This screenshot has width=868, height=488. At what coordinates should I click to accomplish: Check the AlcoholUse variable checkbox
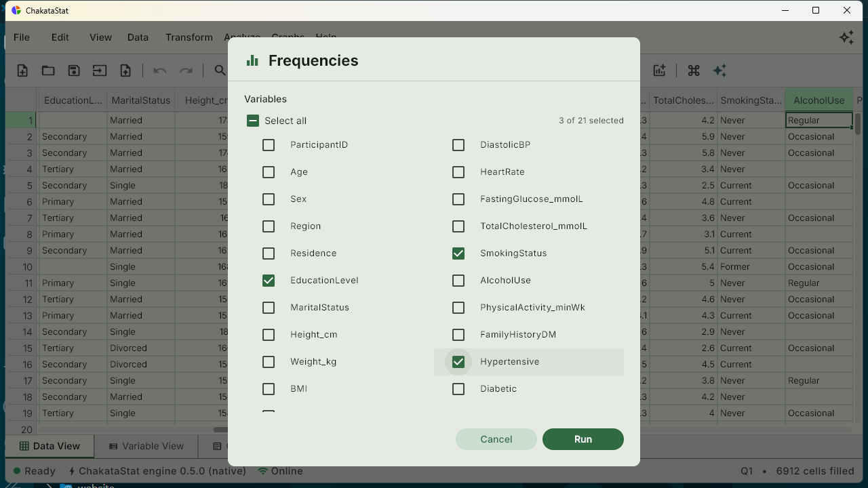[x=458, y=280]
